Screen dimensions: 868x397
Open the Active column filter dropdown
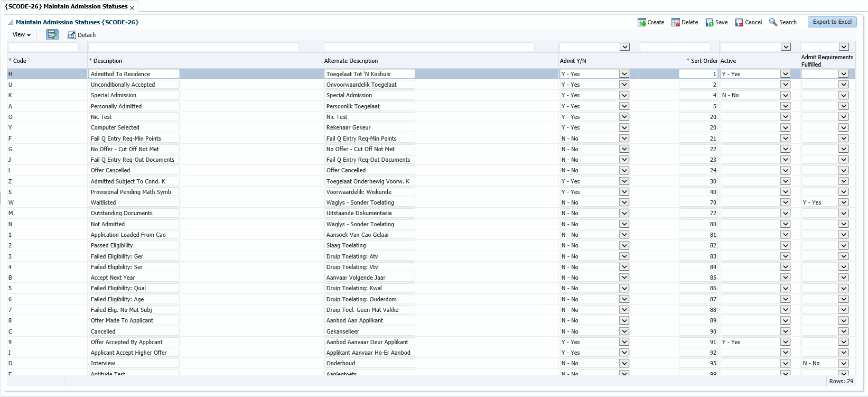(786, 47)
